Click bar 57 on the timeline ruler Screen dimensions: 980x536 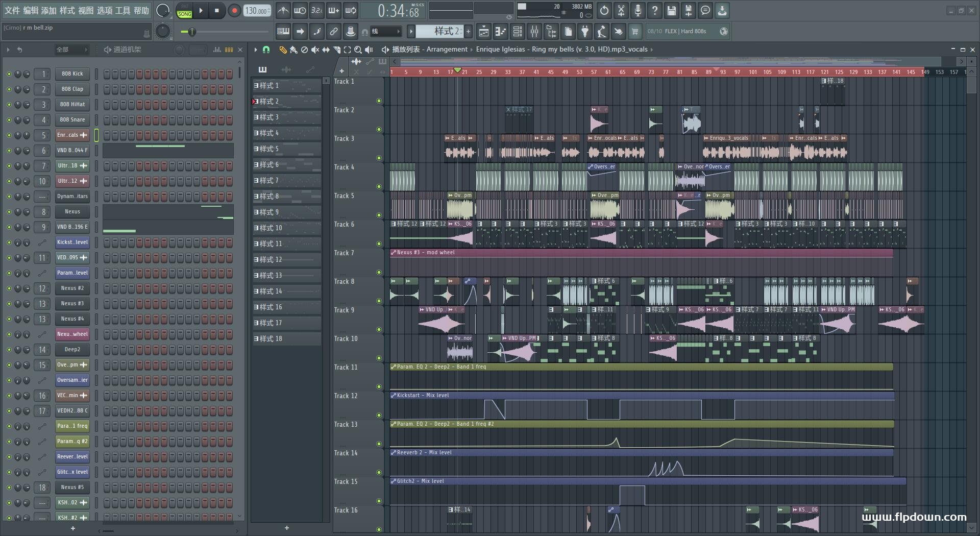594,72
